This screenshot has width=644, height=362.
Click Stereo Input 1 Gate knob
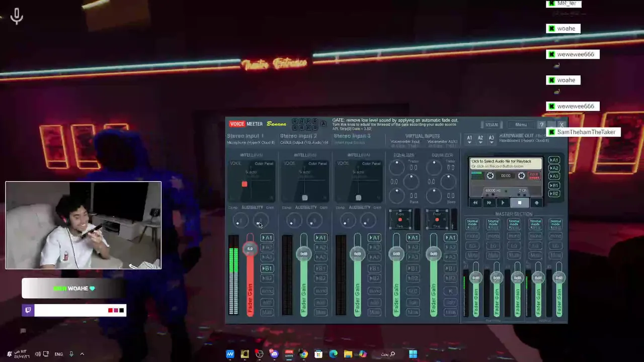[x=261, y=221]
